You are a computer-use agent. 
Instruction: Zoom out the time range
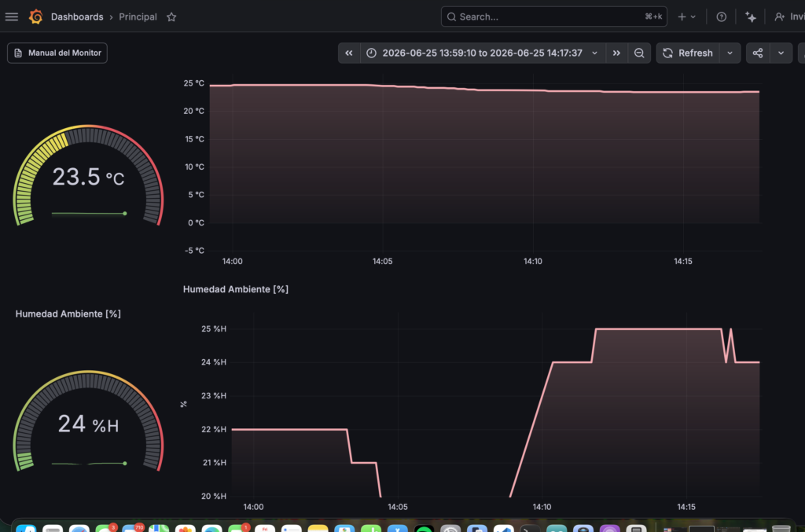(x=639, y=53)
